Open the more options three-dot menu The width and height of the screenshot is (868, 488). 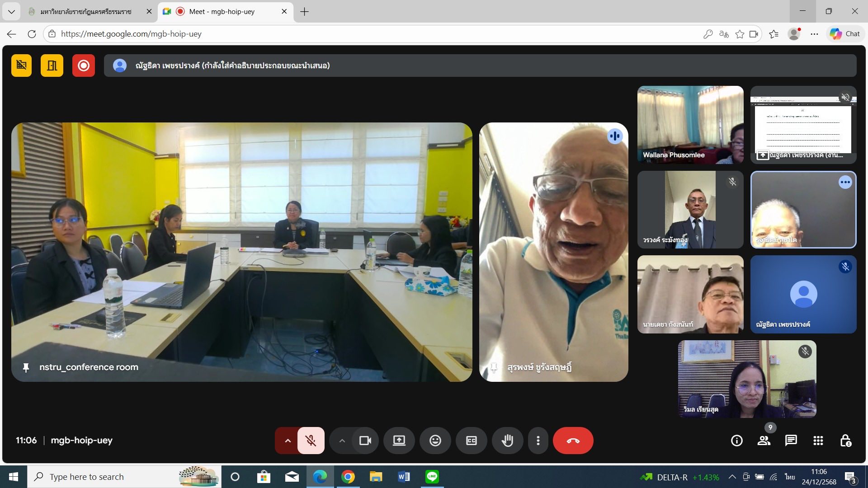pyautogui.click(x=538, y=441)
